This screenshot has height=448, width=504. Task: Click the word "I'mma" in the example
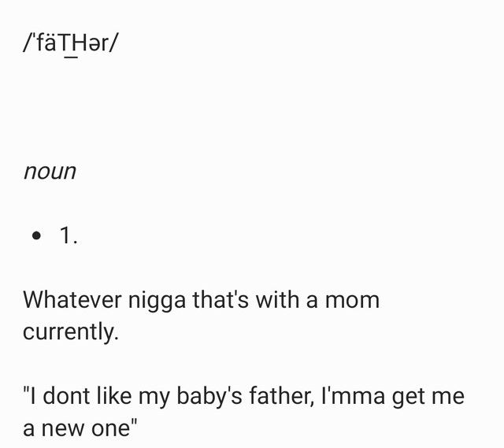(353, 395)
